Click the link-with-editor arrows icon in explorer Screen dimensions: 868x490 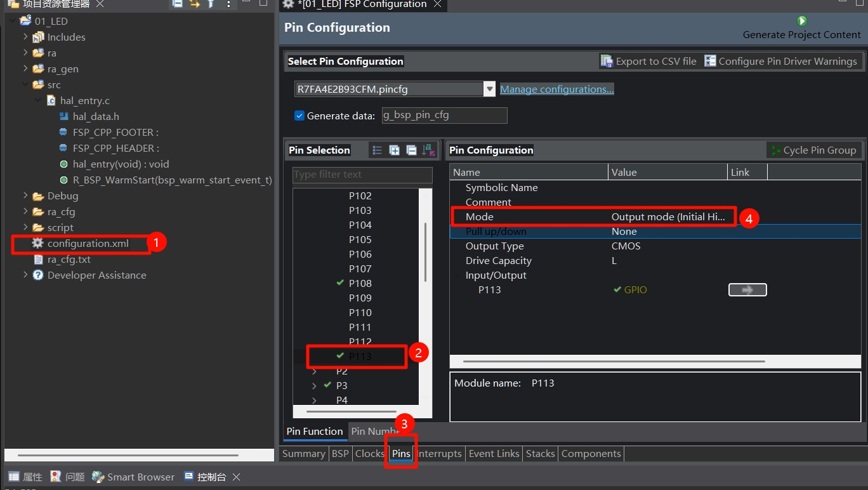pos(195,4)
